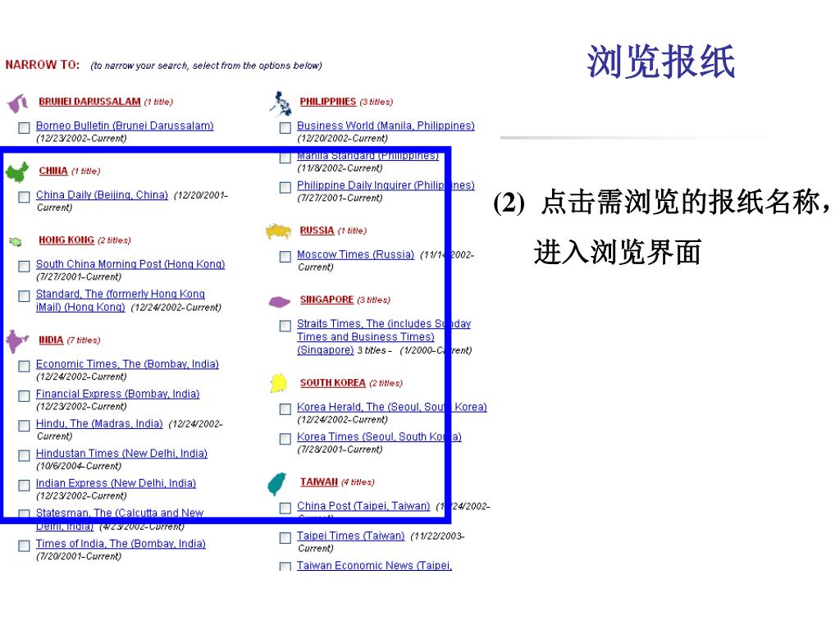The height and width of the screenshot is (630, 840).
Task: Tick the China Post checkbox
Action: (x=285, y=508)
